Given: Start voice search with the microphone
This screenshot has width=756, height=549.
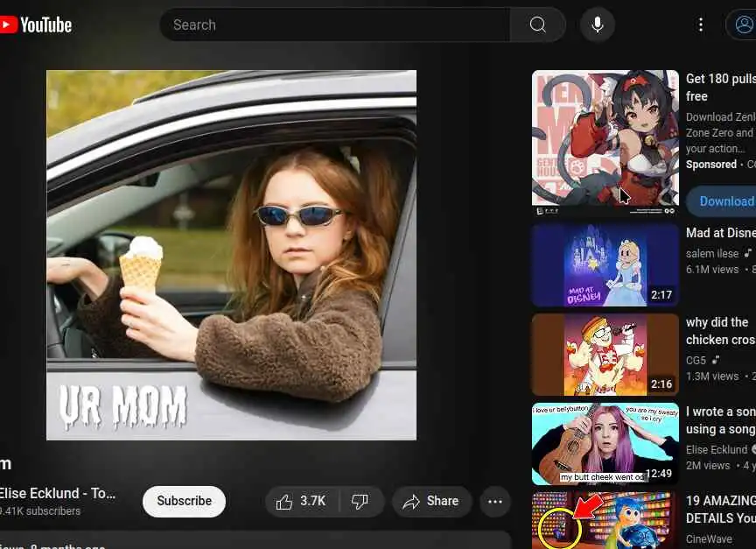Looking at the screenshot, I should pos(598,25).
